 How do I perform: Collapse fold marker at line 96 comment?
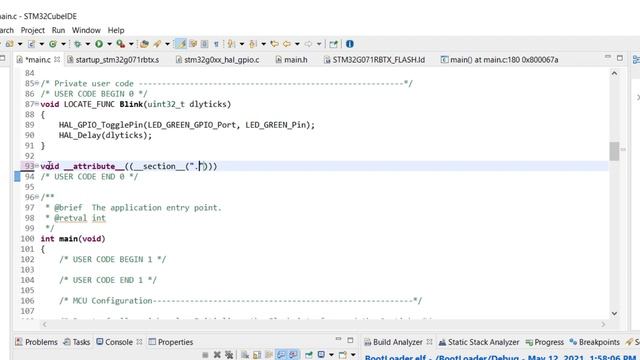click(x=37, y=197)
